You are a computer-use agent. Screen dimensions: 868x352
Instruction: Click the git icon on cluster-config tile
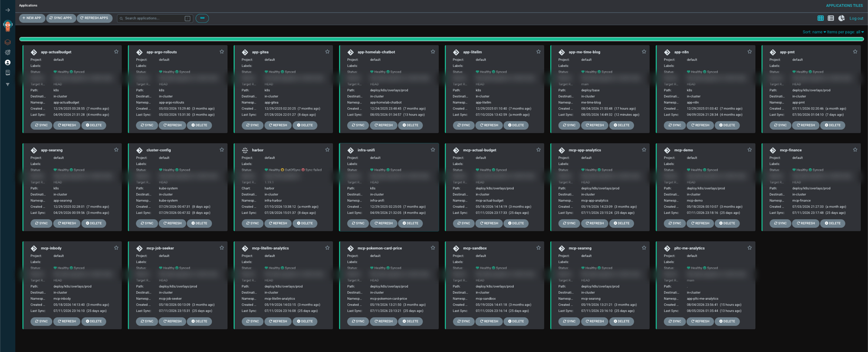139,150
